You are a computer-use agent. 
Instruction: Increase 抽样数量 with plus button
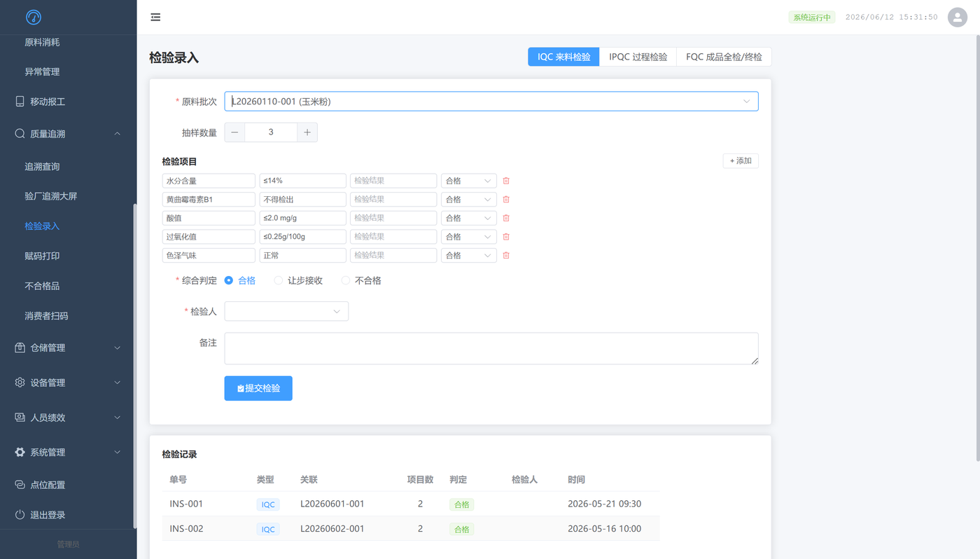click(307, 132)
